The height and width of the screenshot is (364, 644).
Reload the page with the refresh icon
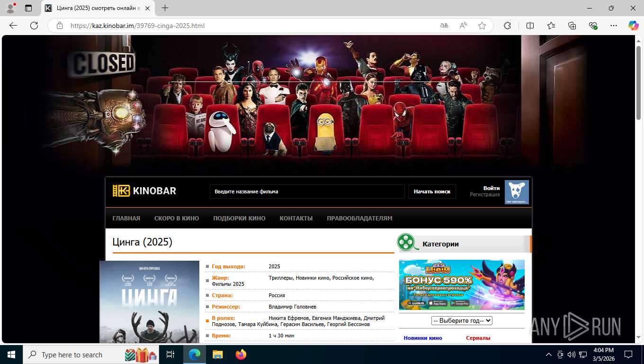click(x=34, y=26)
